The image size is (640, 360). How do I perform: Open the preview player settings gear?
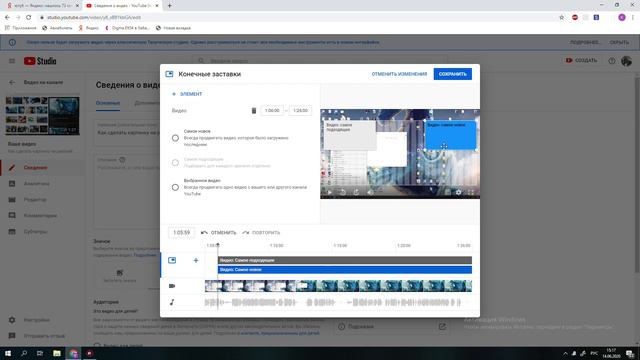[x=458, y=192]
